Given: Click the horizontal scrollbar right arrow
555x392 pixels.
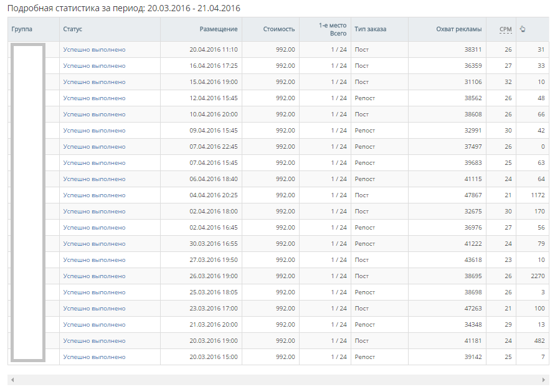Looking at the screenshot, I should click(x=544, y=380).
